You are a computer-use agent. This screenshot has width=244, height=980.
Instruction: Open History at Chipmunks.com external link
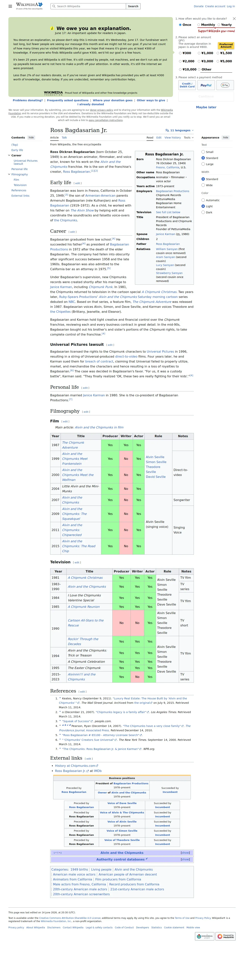click(x=76, y=766)
